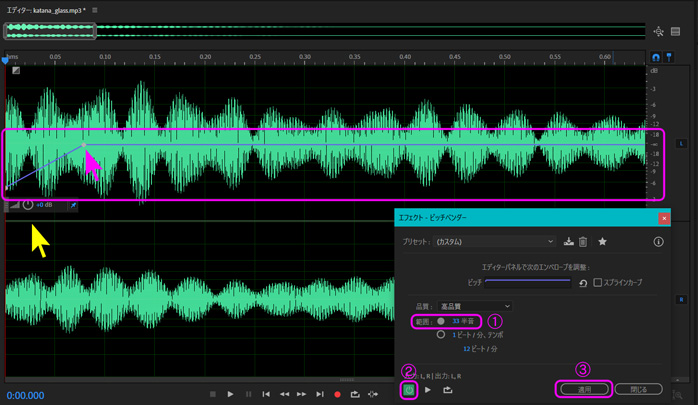This screenshot has width=698, height=405.
Task: Close the Pitch Bender dialog with 閉じる
Action: point(637,389)
